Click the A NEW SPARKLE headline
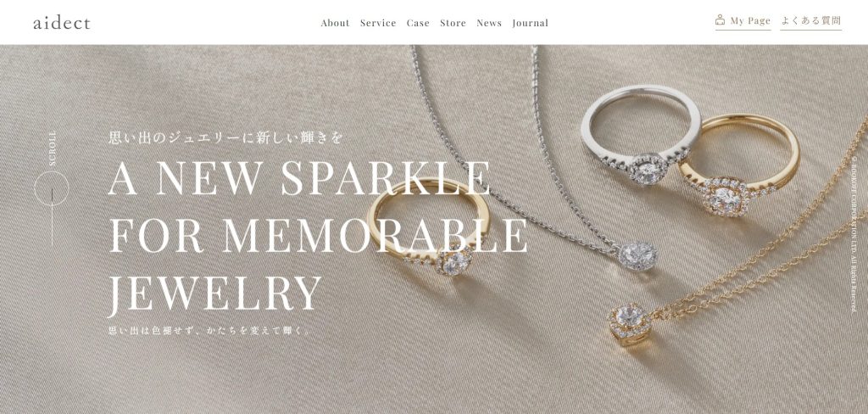 299,178
